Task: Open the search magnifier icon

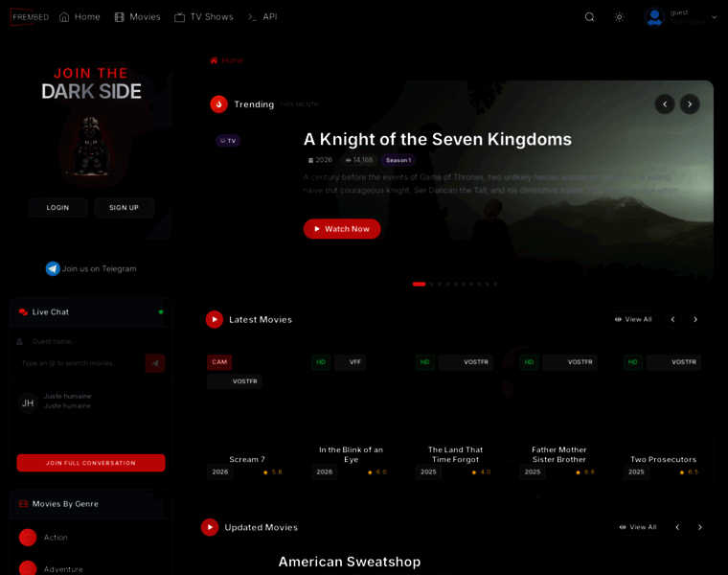Action: 589,17
